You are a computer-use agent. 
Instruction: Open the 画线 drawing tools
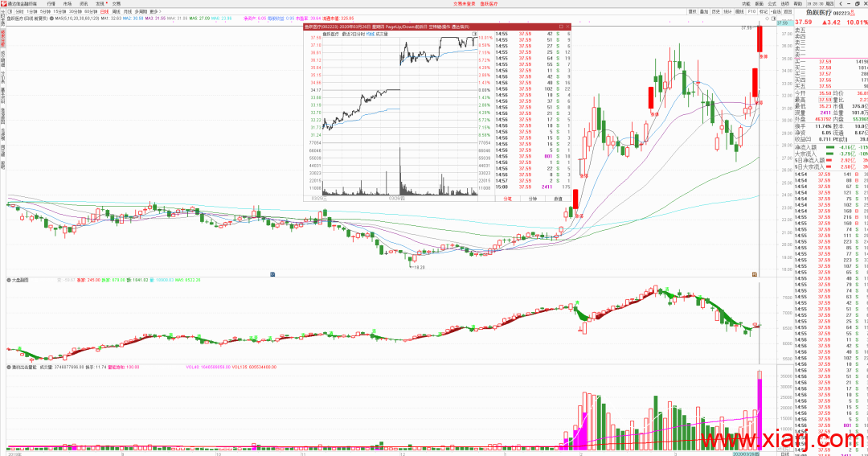(x=739, y=11)
